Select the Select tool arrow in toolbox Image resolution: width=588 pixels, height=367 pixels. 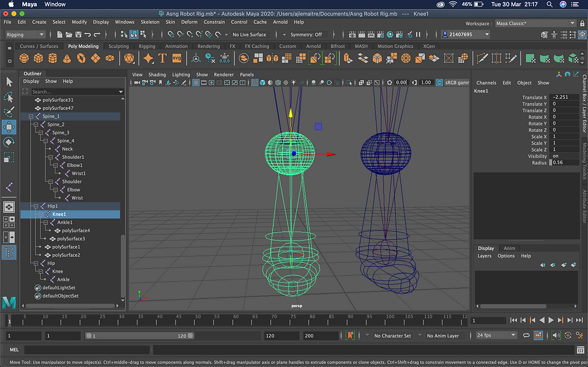(x=9, y=82)
